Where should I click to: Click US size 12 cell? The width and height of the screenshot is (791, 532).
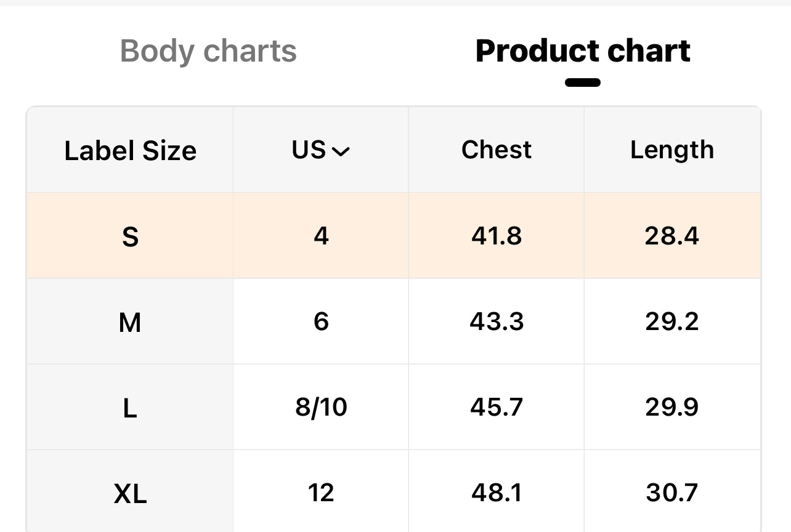321,493
